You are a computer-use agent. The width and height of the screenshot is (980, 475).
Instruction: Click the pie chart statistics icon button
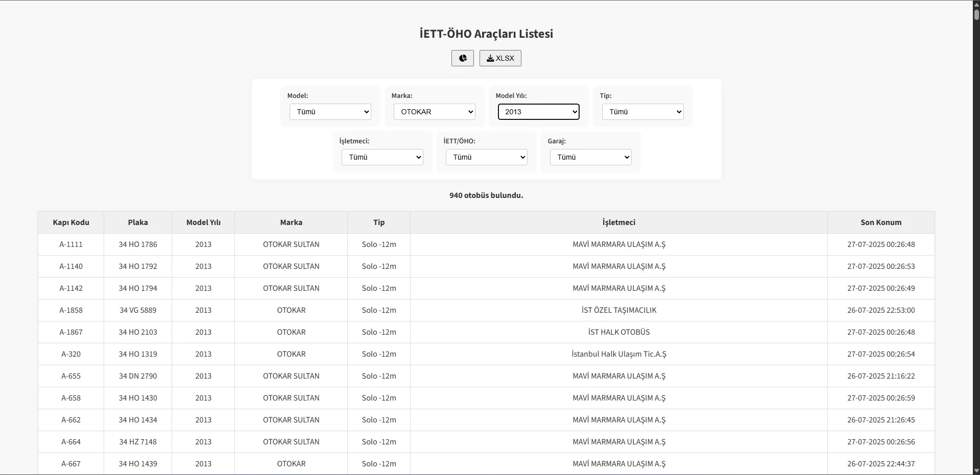point(462,58)
